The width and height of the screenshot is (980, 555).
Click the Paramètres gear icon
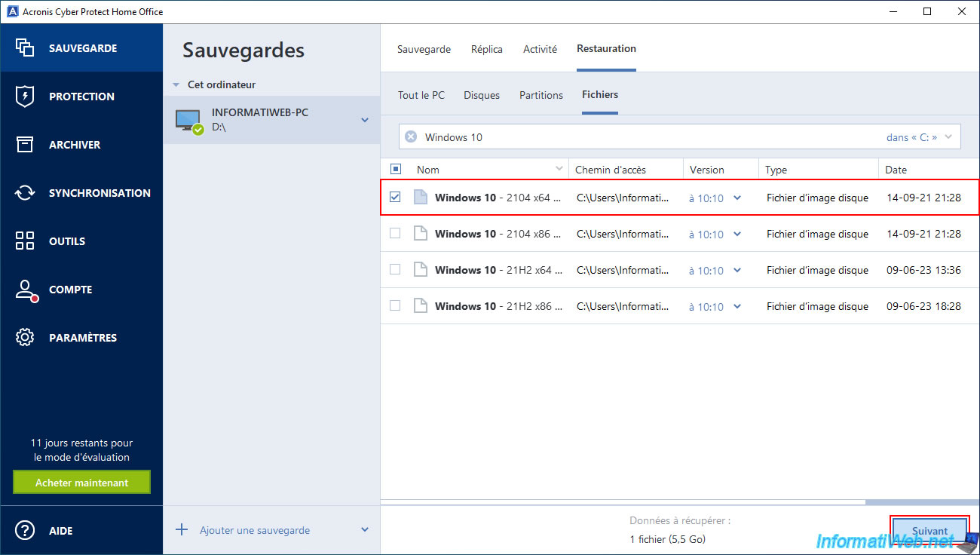25,337
